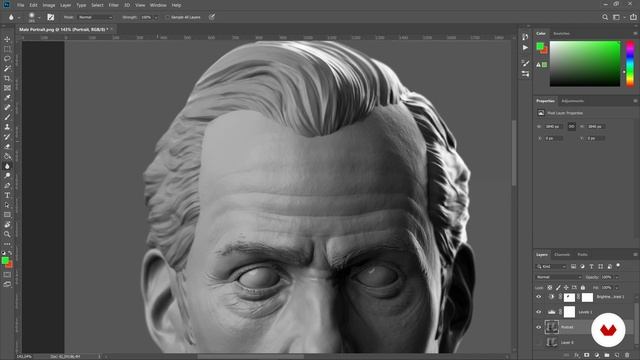Enable Sample All Layers checkbox

click(167, 18)
